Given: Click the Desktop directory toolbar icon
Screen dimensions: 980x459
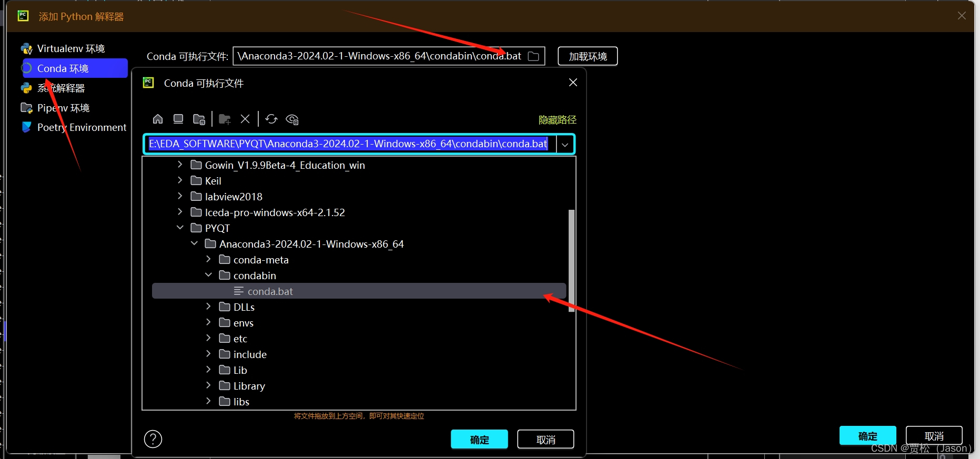Looking at the screenshot, I should tap(178, 119).
